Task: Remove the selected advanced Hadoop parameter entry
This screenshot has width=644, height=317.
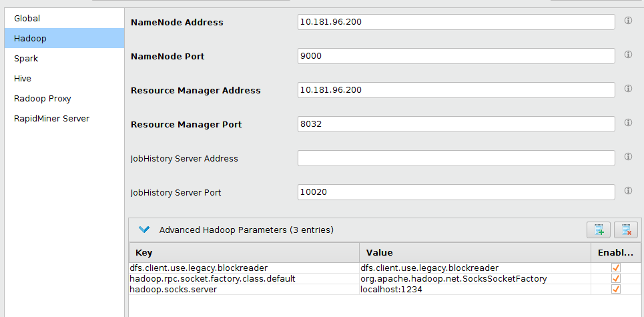Action: 626,230
